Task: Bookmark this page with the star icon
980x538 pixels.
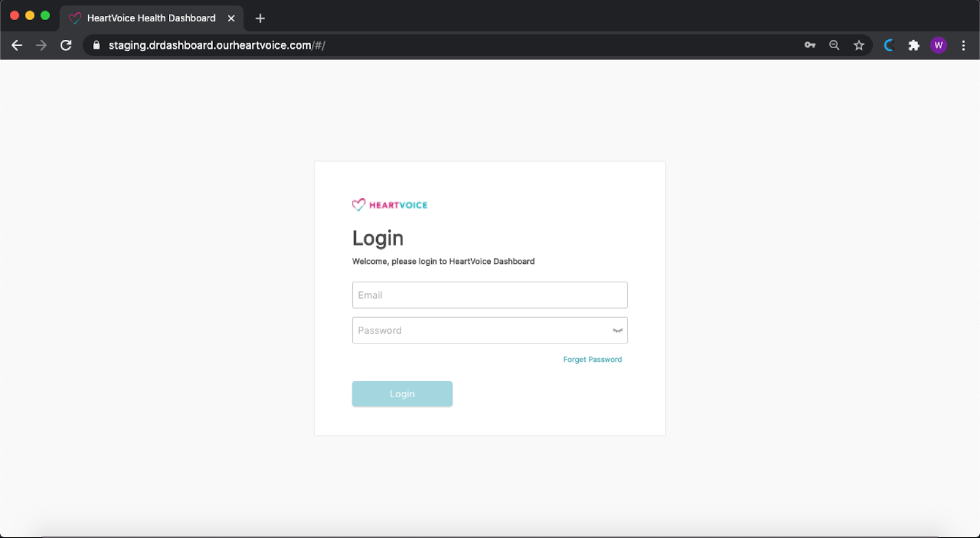Action: pyautogui.click(x=859, y=45)
